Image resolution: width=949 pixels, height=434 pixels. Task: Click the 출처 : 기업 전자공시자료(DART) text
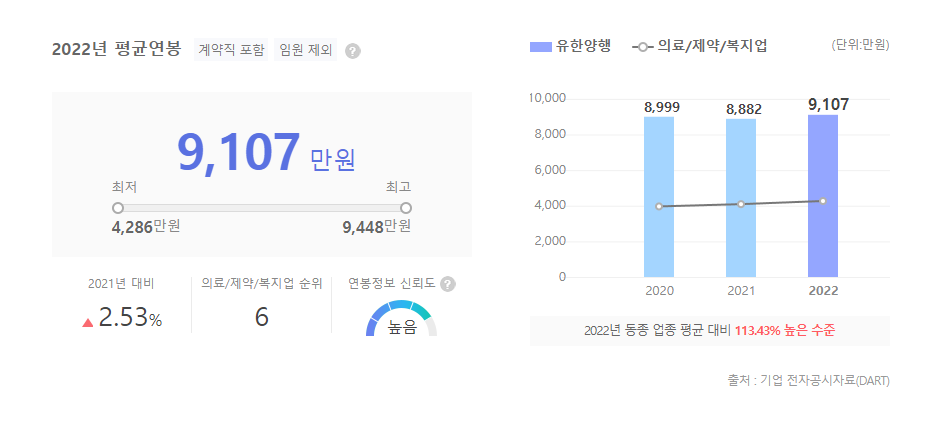[x=809, y=381]
